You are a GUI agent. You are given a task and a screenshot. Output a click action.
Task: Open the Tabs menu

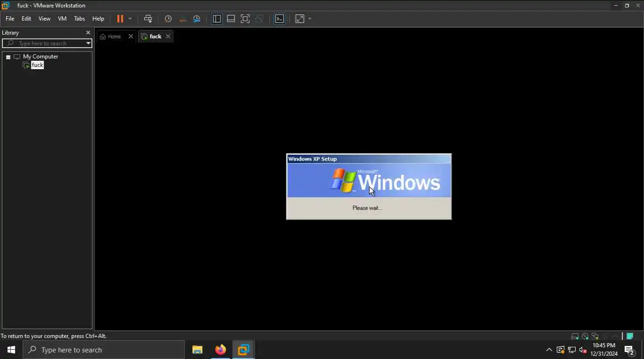coord(80,19)
